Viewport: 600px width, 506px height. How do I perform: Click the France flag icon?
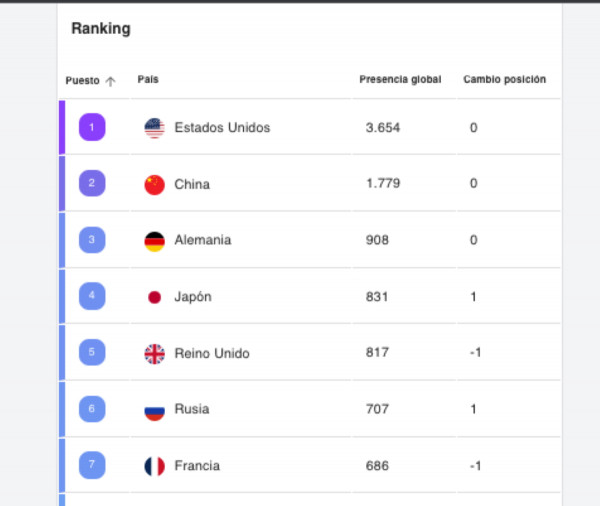coord(155,467)
